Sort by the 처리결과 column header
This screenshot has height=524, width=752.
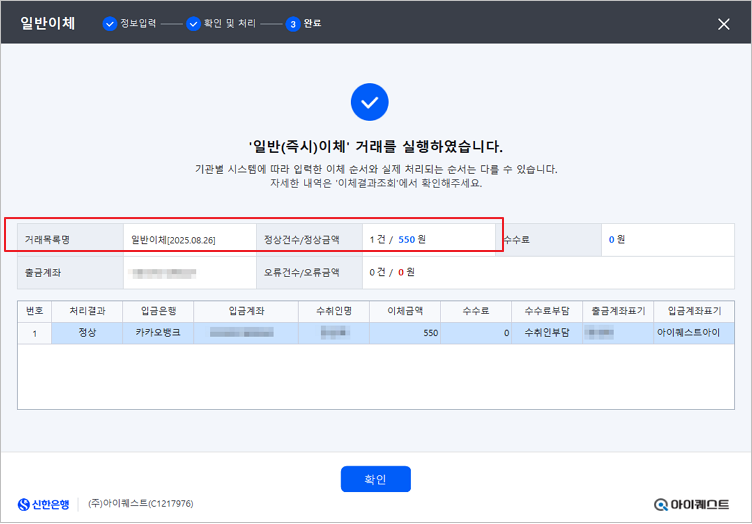coord(89,311)
